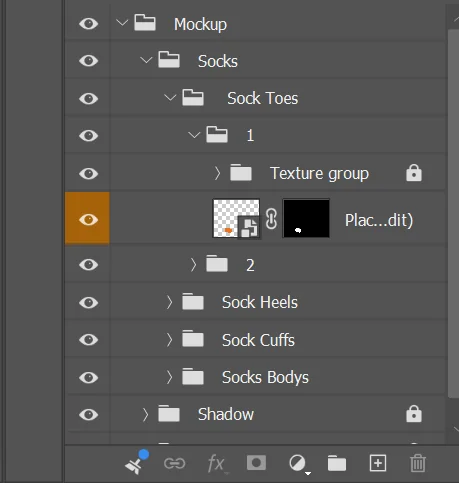Click the Shadow folder icon
This screenshot has height=483, width=459.
(x=169, y=413)
